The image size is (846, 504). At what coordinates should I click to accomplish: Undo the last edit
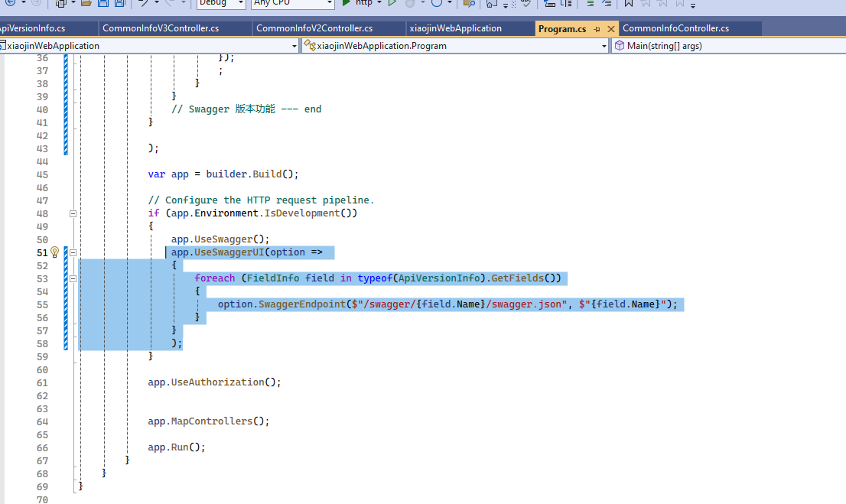click(142, 5)
